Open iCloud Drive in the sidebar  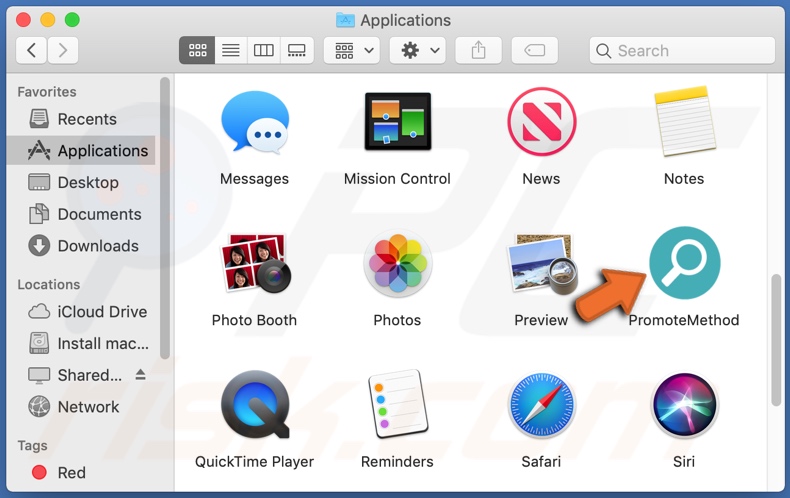pos(81,312)
